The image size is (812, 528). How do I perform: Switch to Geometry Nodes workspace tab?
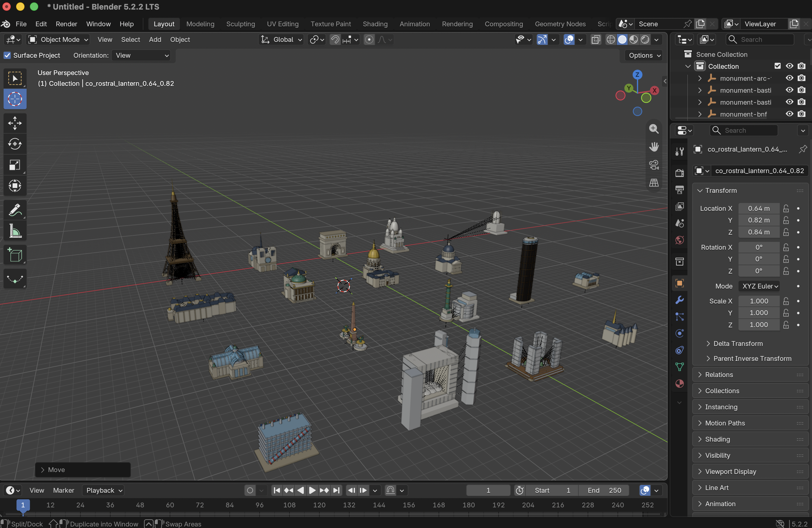click(x=560, y=24)
